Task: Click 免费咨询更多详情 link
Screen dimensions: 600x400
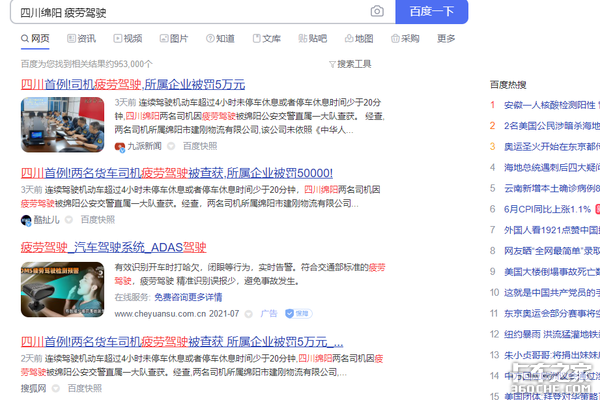Action: point(188,297)
